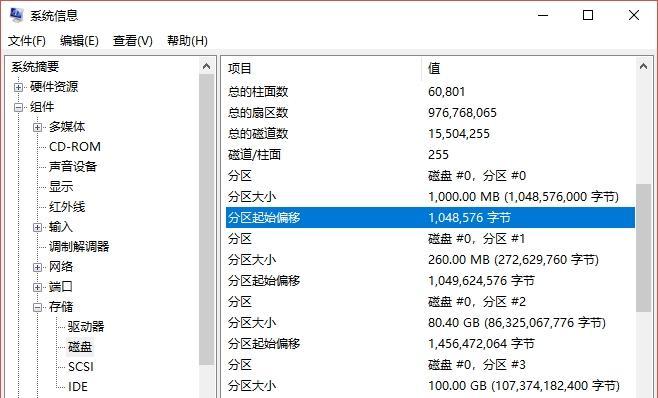This screenshot has width=658, height=398.
Task: Click the value 1,048,576 字节
Action: click(469, 218)
